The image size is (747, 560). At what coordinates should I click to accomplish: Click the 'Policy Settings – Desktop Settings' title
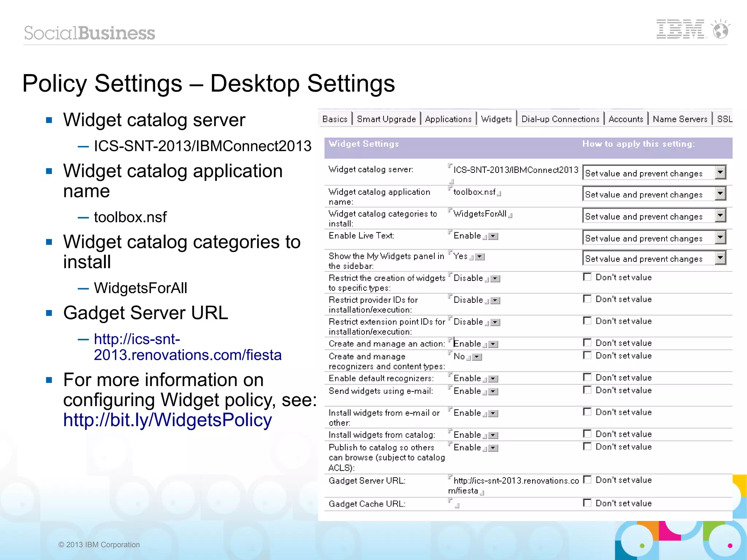point(209,83)
